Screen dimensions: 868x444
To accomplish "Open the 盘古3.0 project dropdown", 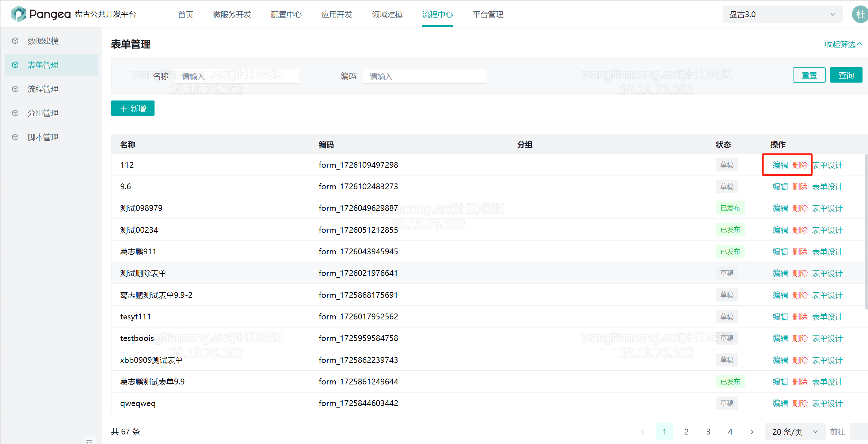I will 783,14.
